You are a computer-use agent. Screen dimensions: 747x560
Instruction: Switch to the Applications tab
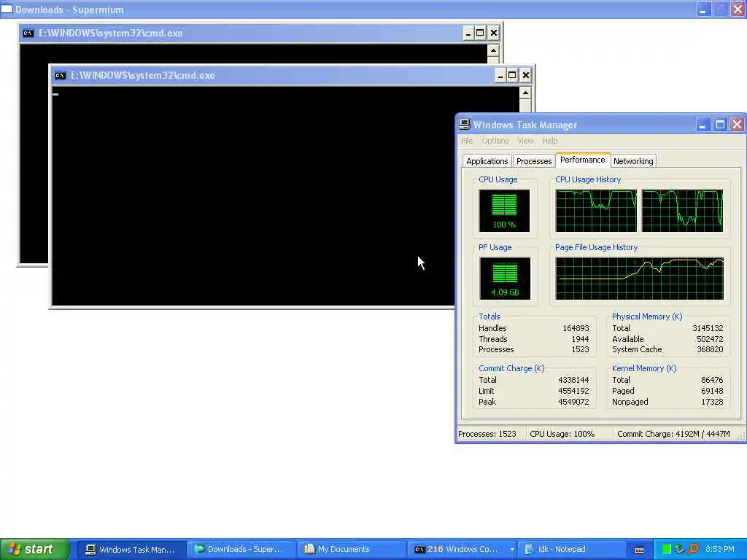487,161
